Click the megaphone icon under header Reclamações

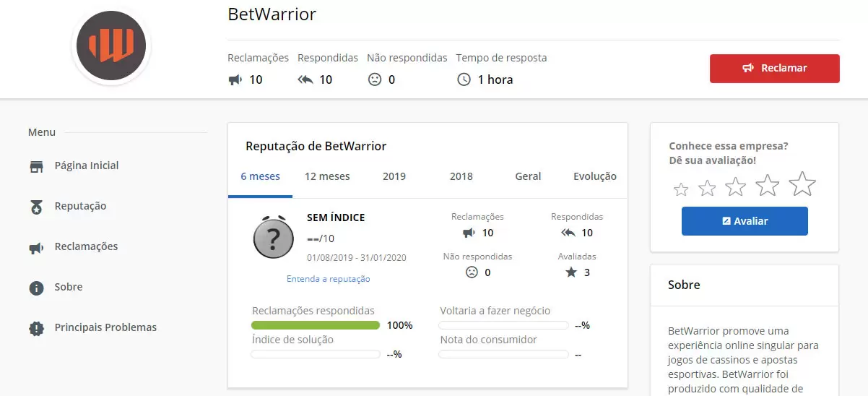point(235,79)
